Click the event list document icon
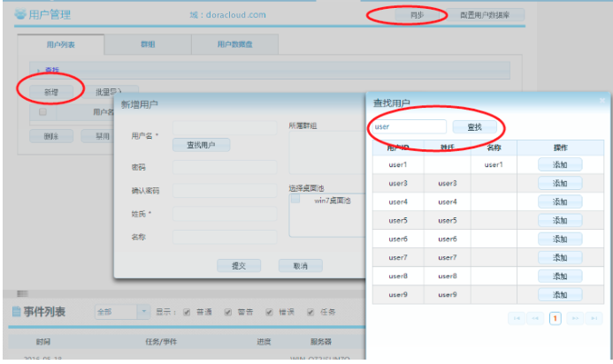613x364 pixels. (16, 312)
